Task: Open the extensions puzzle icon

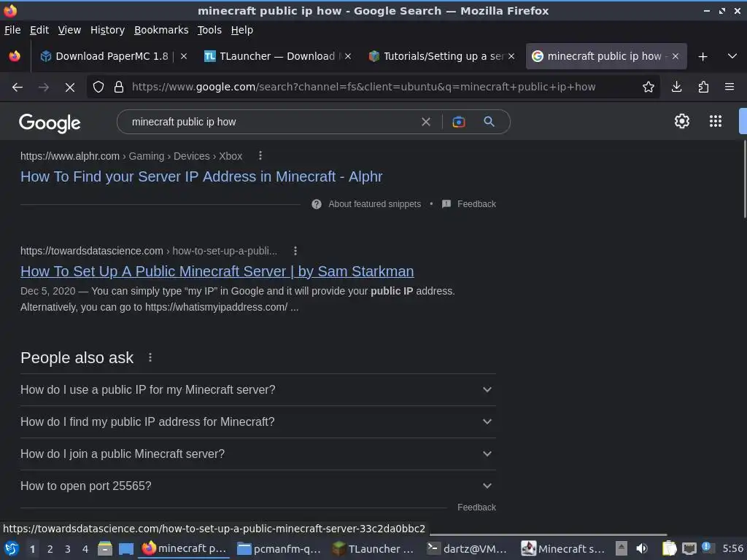Action: 703,87
